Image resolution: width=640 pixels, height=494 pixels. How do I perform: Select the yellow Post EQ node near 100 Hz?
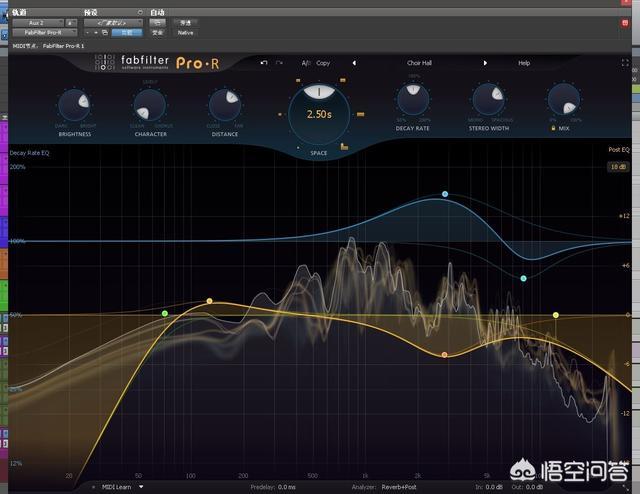pos(209,301)
